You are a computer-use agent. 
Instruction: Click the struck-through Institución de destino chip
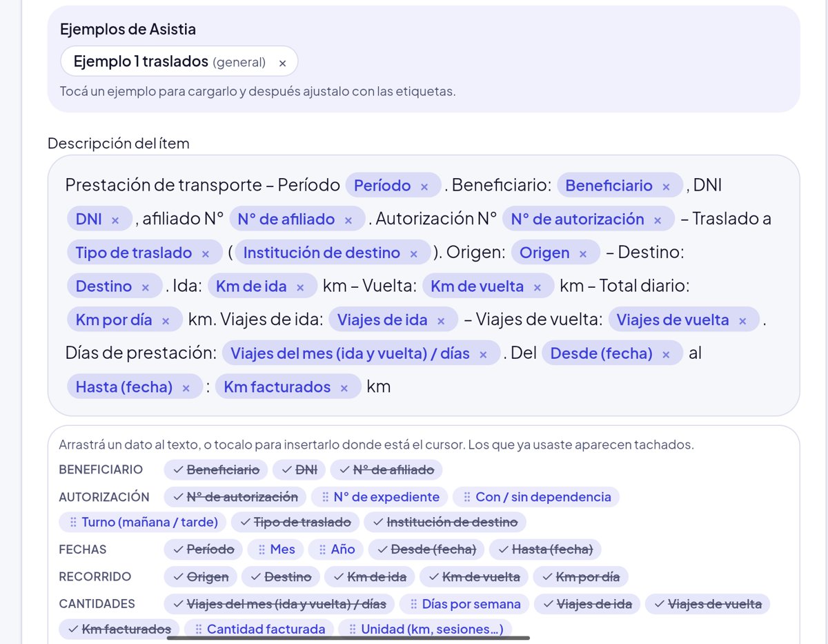click(x=445, y=522)
